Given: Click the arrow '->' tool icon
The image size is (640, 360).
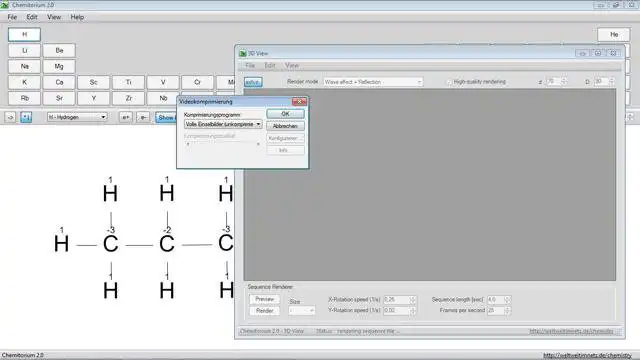Looking at the screenshot, I should click(x=10, y=118).
